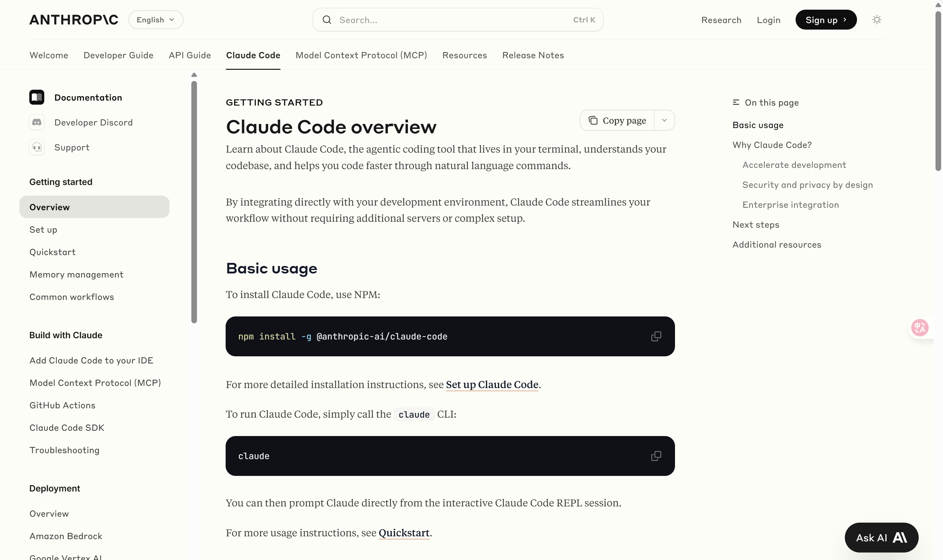Select Overview under Getting started sidebar

[94, 207]
